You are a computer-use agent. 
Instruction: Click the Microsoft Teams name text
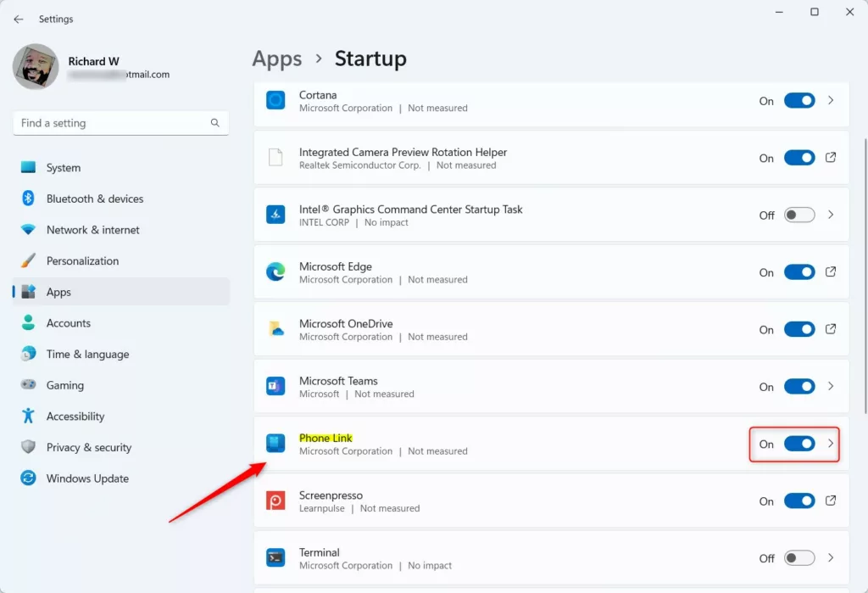point(338,381)
